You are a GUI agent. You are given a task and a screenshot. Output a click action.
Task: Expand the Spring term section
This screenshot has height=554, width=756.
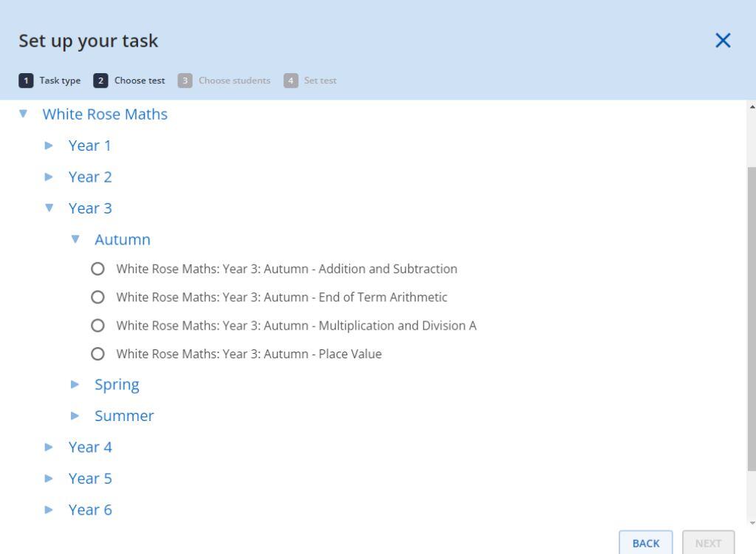75,384
